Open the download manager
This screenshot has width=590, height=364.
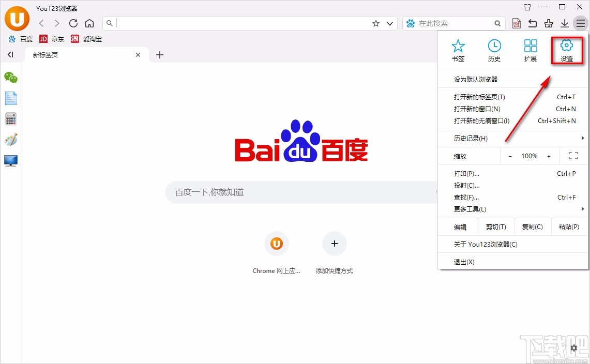click(x=564, y=23)
